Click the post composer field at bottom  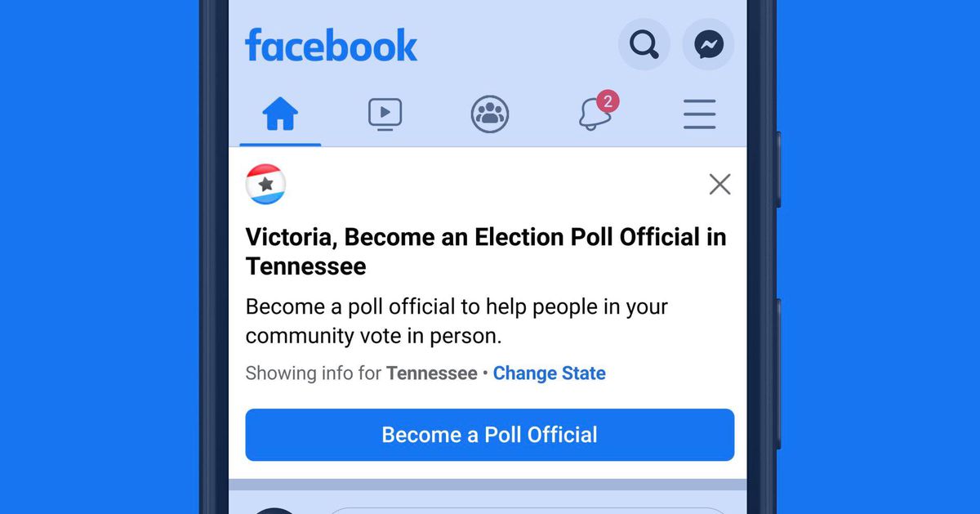pyautogui.click(x=527, y=511)
